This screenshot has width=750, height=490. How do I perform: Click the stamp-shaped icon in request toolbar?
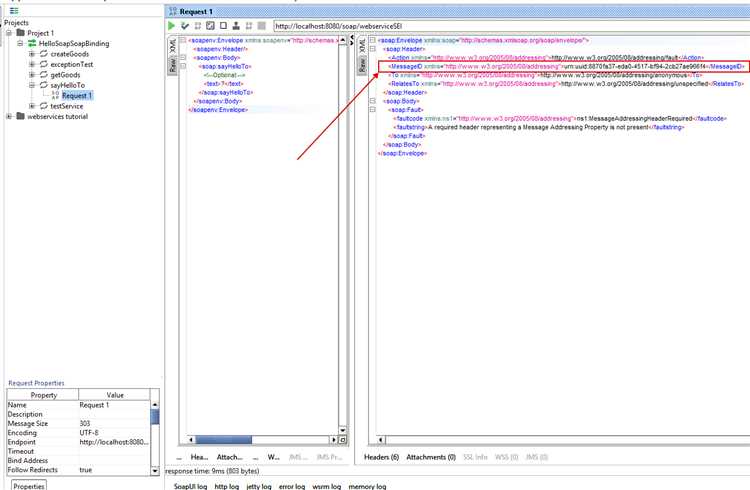pos(236,26)
